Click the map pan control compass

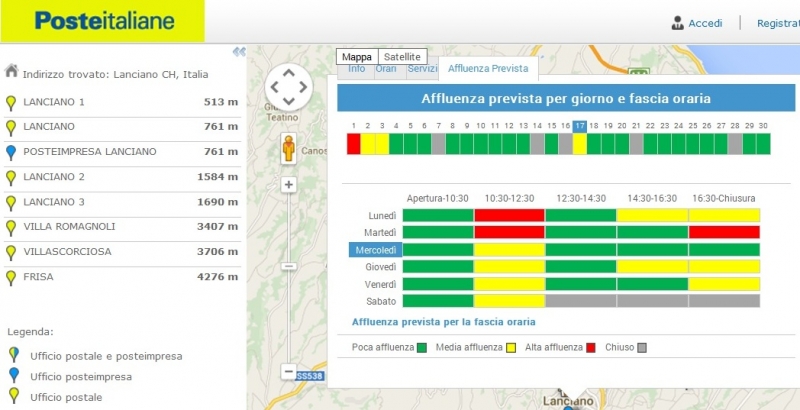click(288, 86)
